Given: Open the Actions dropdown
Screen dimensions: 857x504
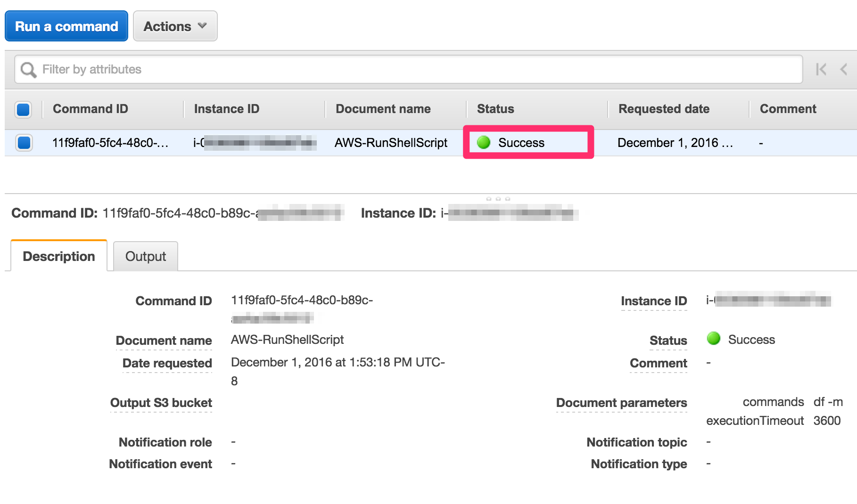Looking at the screenshot, I should [175, 26].
